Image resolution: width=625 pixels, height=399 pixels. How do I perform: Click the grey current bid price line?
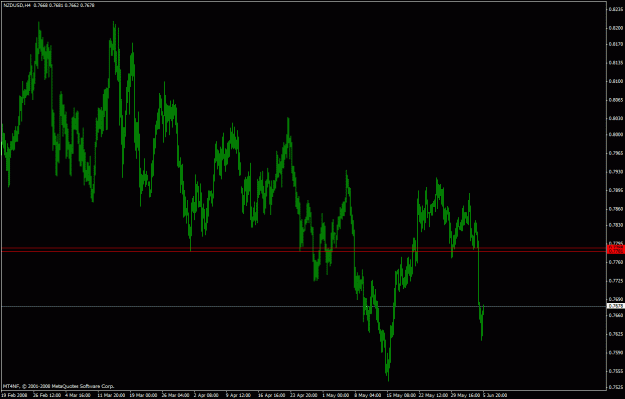pyautogui.click(x=303, y=306)
